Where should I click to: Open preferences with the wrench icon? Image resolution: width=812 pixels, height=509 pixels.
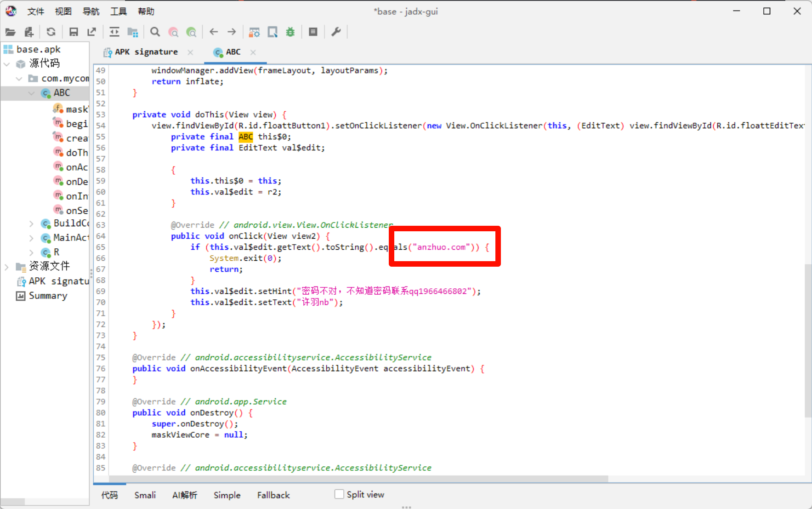pyautogui.click(x=336, y=32)
